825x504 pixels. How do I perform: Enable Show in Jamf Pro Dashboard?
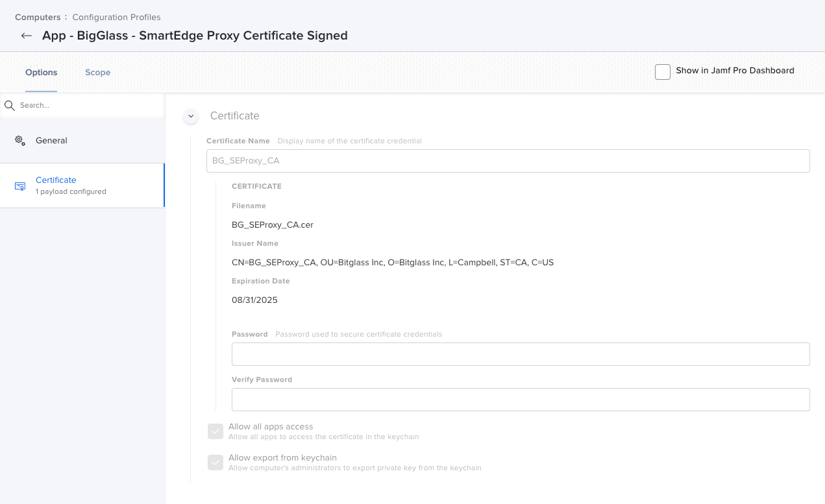click(x=662, y=71)
